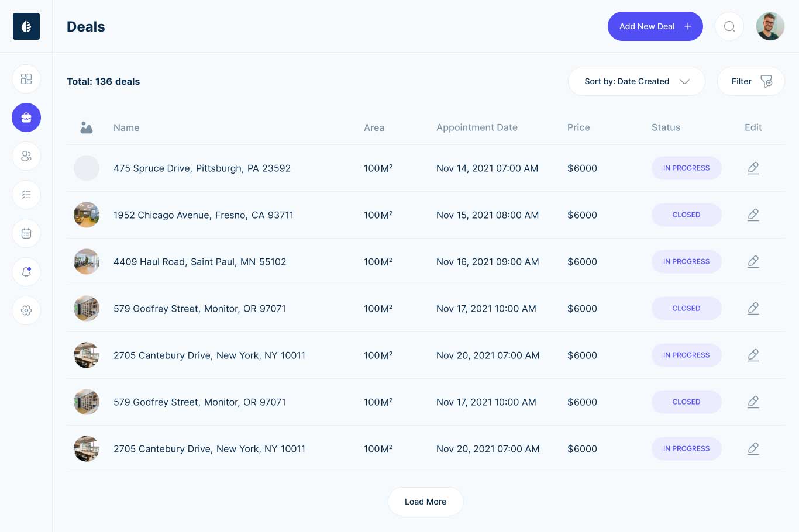799x532 pixels.
Task: Click the Closed badge for 1952 Chicago Avenue
Action: click(x=687, y=215)
